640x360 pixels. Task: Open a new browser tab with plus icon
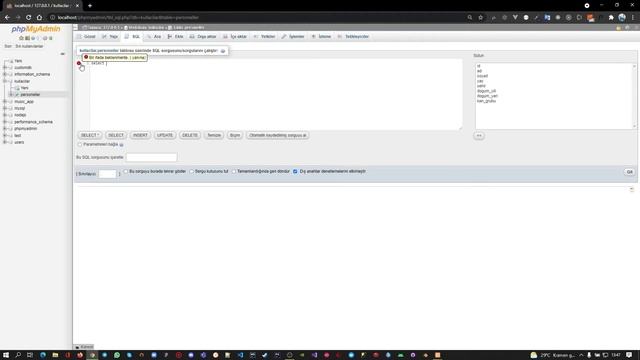point(90,6)
